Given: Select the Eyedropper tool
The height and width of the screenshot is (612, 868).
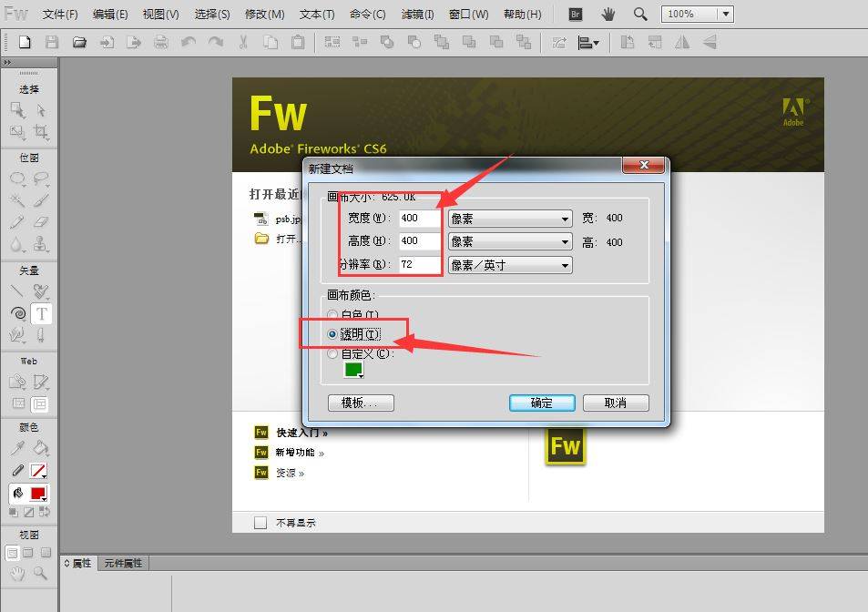Looking at the screenshot, I should (17, 448).
